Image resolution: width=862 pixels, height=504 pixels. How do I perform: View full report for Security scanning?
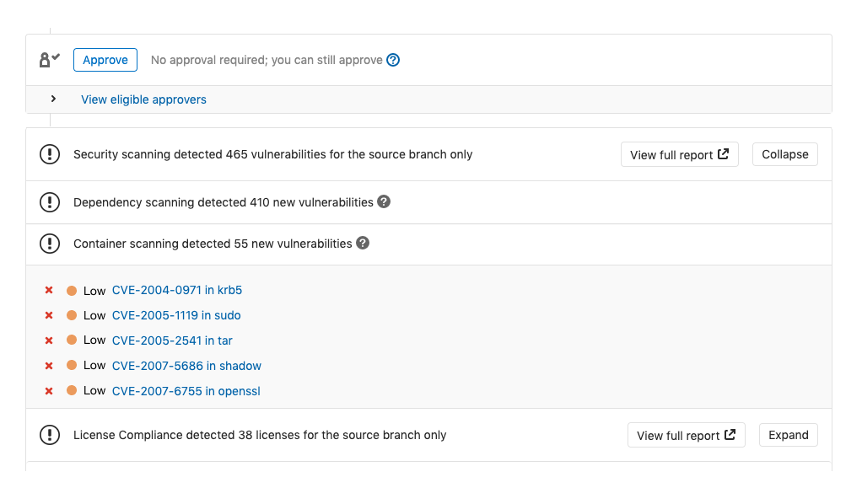coord(679,154)
